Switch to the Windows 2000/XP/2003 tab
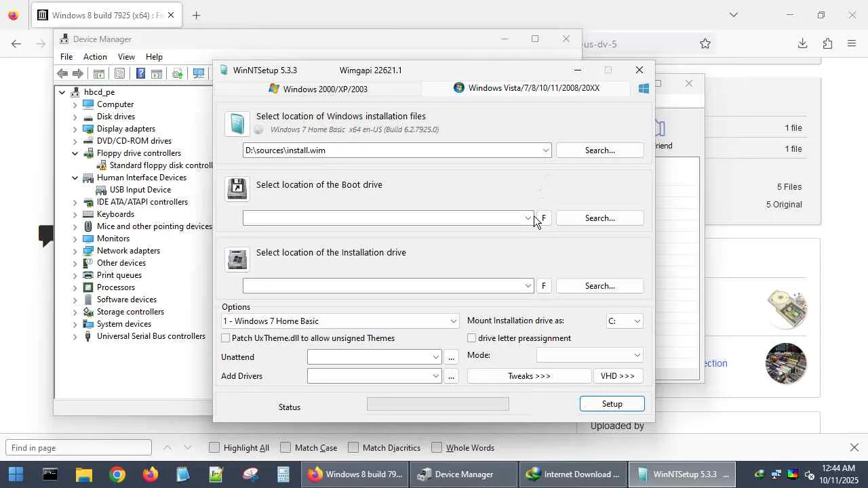This screenshot has height=488, width=868. tap(318, 89)
